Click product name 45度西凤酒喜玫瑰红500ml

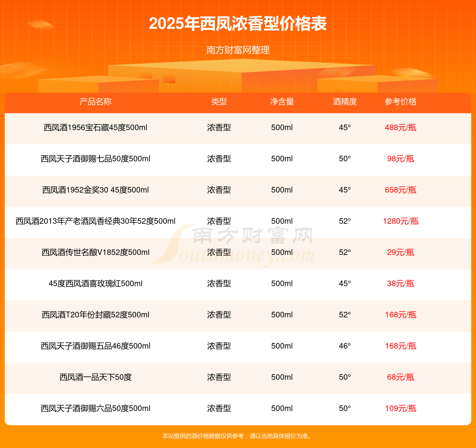click(x=95, y=284)
